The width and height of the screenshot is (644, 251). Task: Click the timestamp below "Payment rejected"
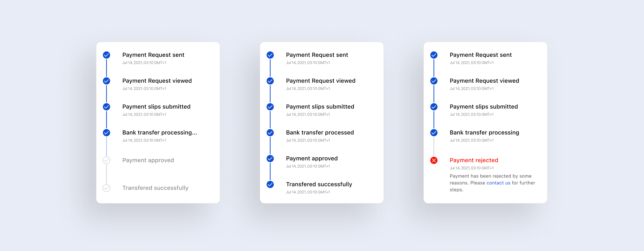[x=471, y=168]
